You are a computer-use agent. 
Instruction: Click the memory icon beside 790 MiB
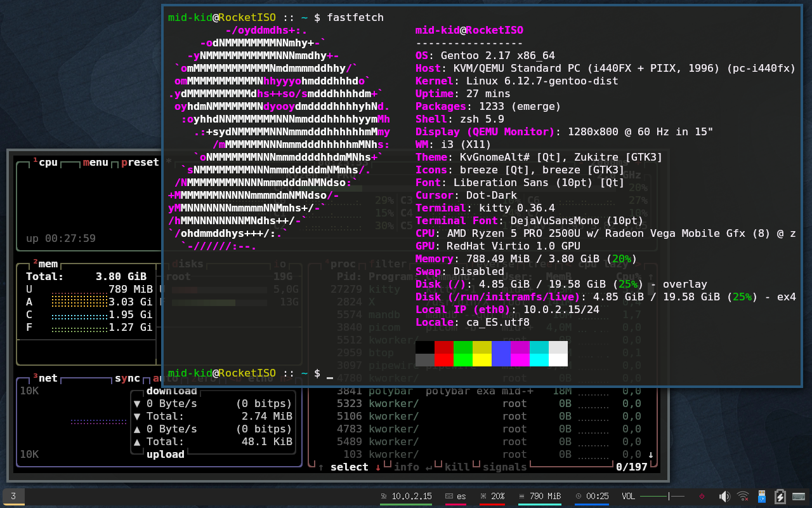[521, 496]
